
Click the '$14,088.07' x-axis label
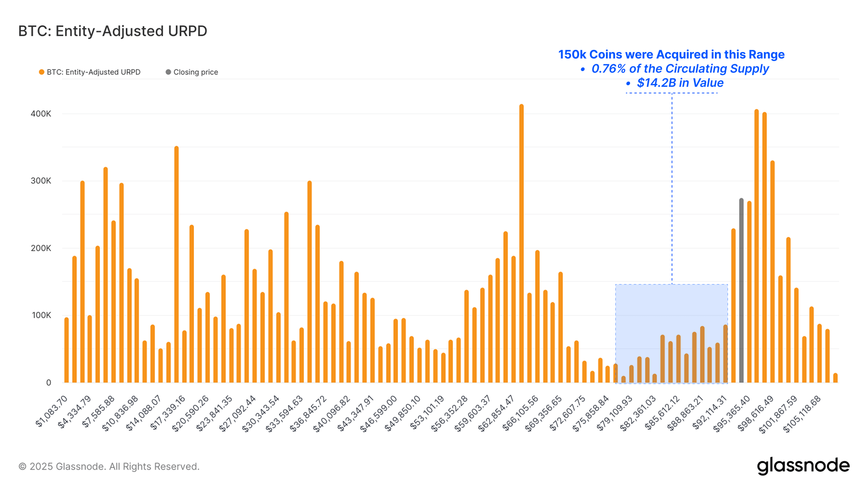tap(144, 413)
